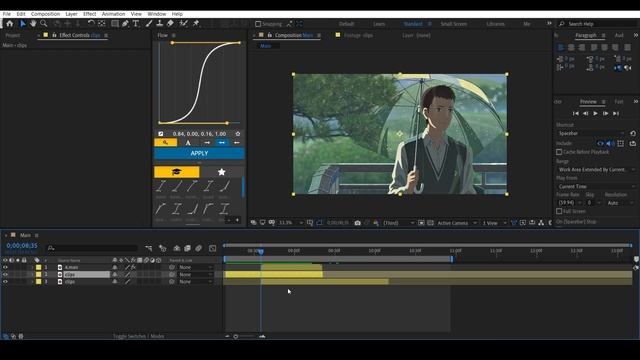Click Flow ease both directions arrow icon
640x360 pixels.
222,142
